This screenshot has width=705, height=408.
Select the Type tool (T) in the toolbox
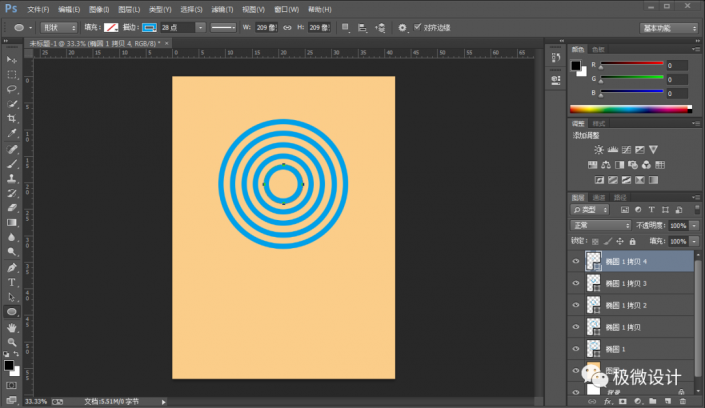12,283
